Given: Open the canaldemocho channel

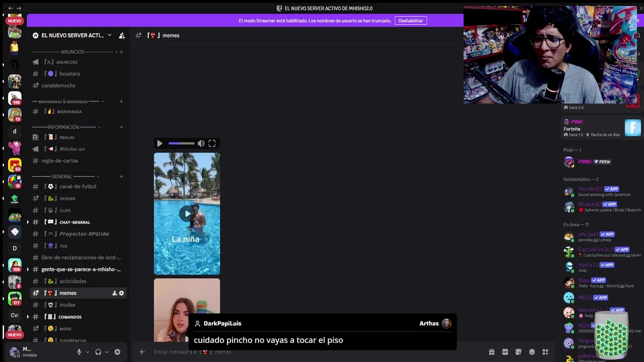Looking at the screenshot, I should [x=77, y=85].
